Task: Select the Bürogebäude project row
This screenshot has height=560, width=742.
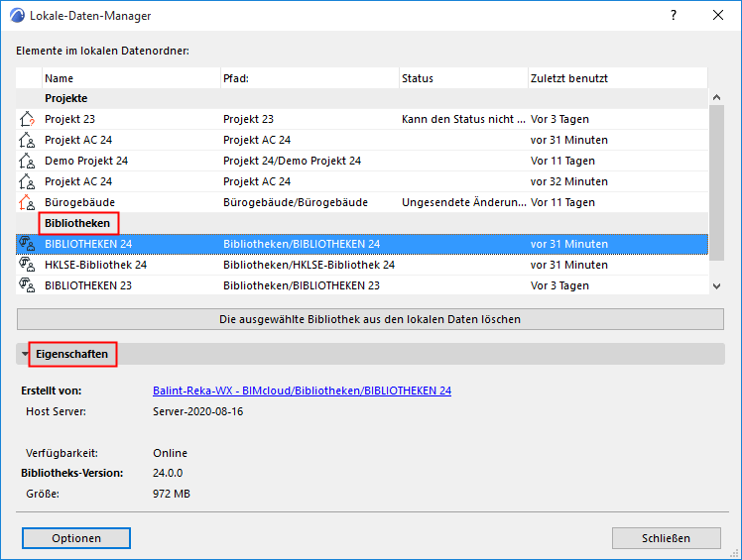Action: click(x=298, y=202)
